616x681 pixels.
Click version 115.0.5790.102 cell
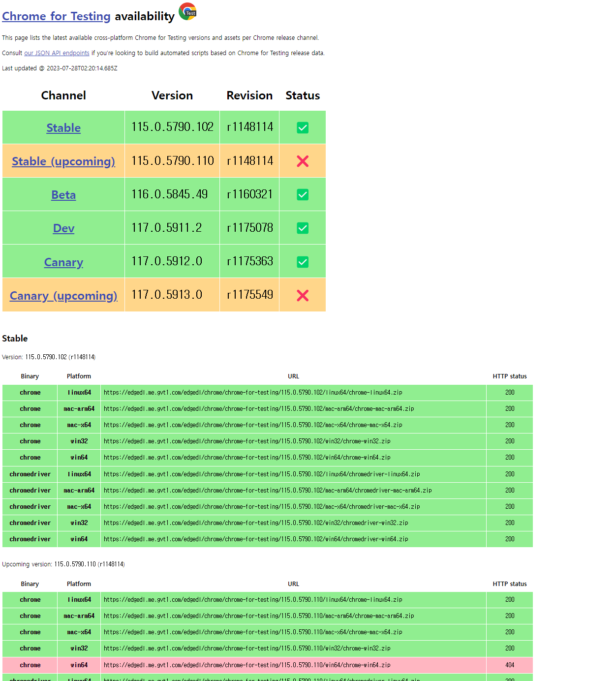172,127
